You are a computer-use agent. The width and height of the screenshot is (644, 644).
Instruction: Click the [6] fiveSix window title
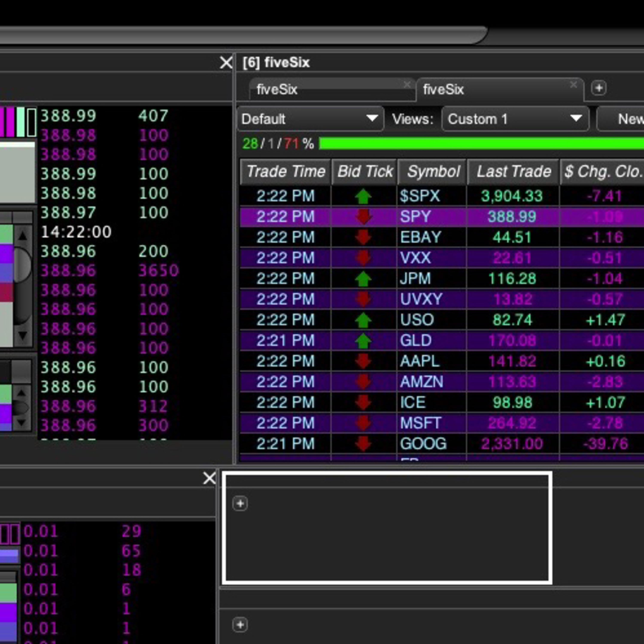click(x=276, y=63)
